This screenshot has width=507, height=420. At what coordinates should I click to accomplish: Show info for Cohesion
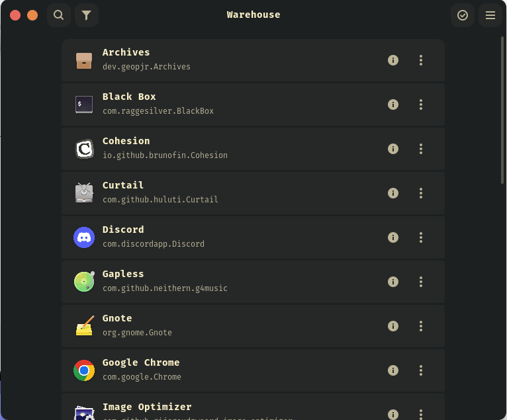[x=393, y=149]
